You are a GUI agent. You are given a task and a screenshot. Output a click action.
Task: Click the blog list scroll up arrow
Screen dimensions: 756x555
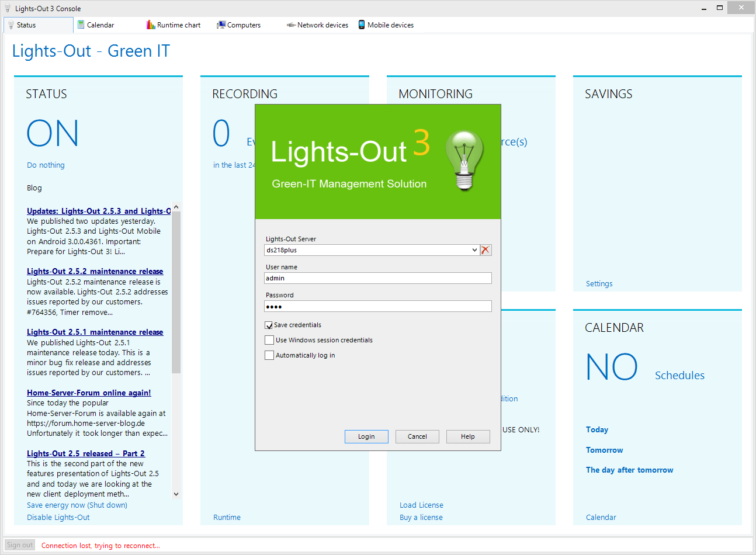pyautogui.click(x=176, y=207)
